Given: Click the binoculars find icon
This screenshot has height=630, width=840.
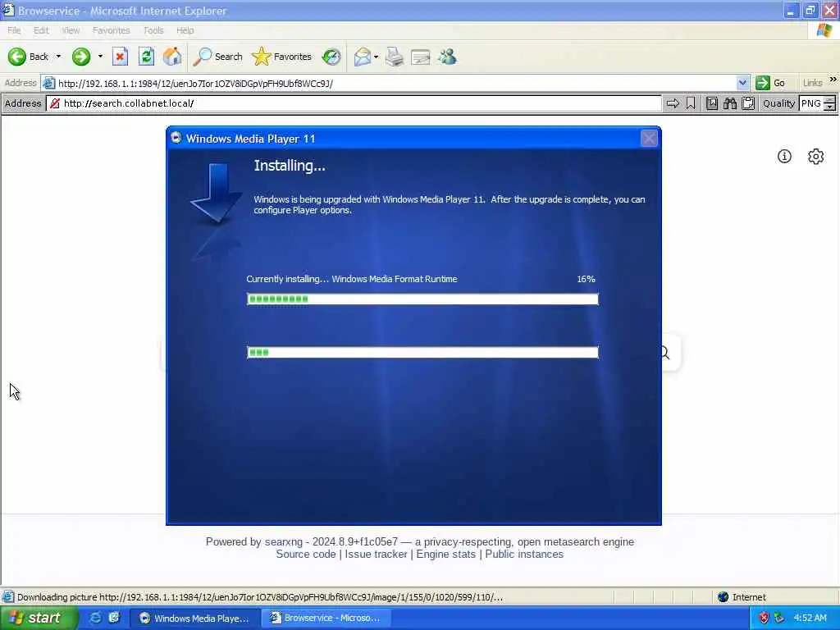Looking at the screenshot, I should [729, 103].
